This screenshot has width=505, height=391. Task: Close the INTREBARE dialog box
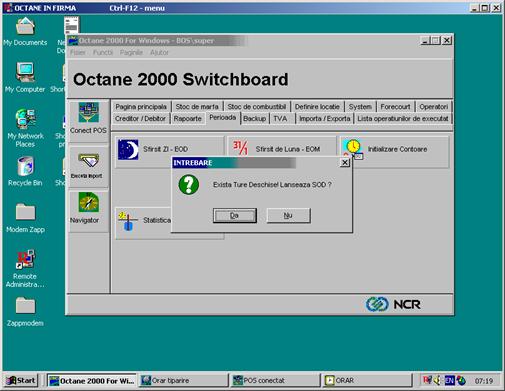pyautogui.click(x=345, y=162)
